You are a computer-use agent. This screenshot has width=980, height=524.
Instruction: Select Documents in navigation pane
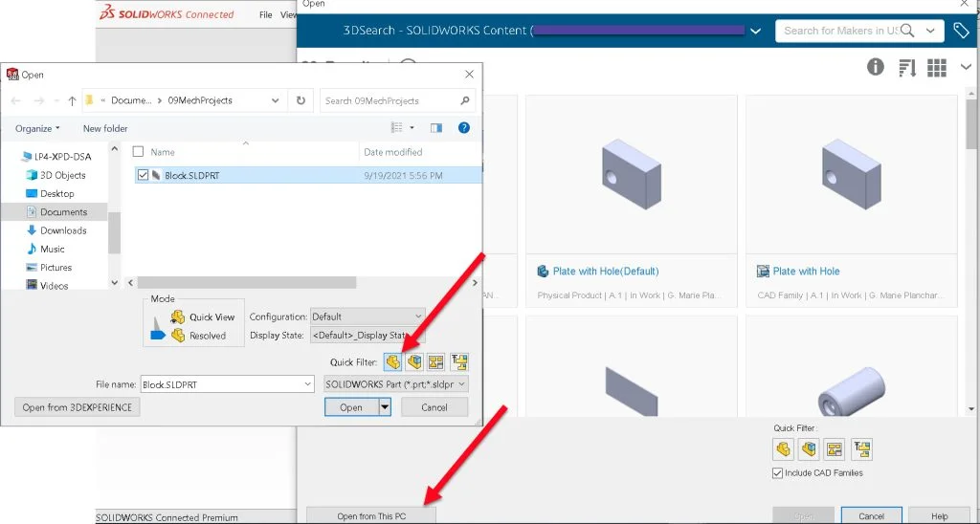(56, 211)
